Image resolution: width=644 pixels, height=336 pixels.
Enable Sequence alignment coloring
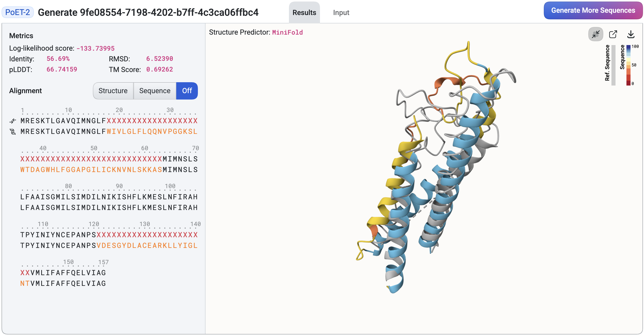pyautogui.click(x=155, y=91)
